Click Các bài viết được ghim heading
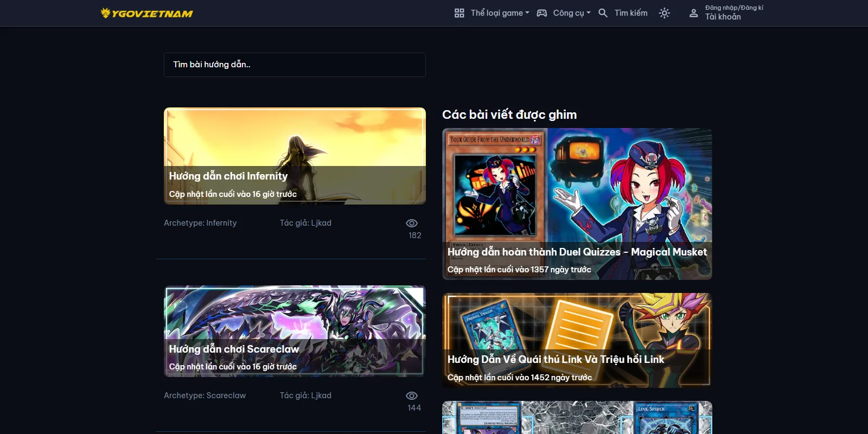The width and height of the screenshot is (868, 434). click(509, 114)
